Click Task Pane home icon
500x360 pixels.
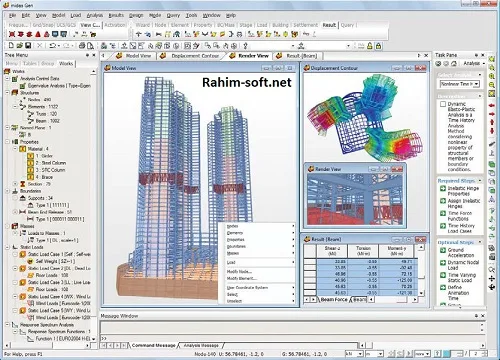click(x=454, y=63)
